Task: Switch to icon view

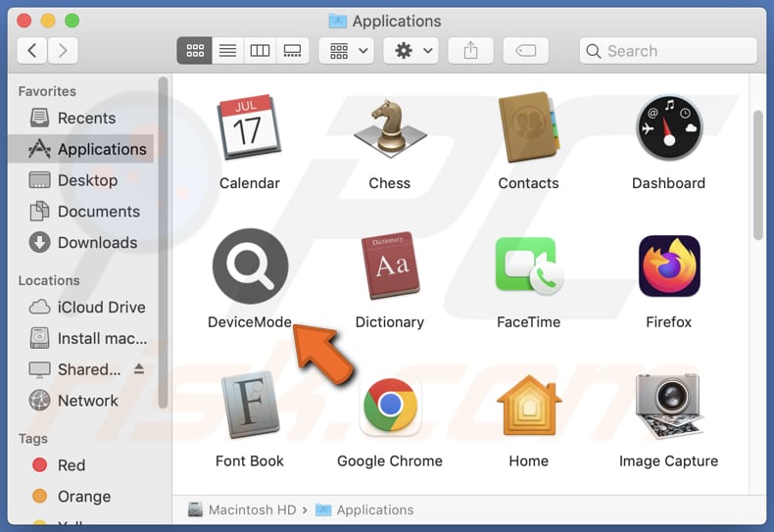Action: point(195,50)
